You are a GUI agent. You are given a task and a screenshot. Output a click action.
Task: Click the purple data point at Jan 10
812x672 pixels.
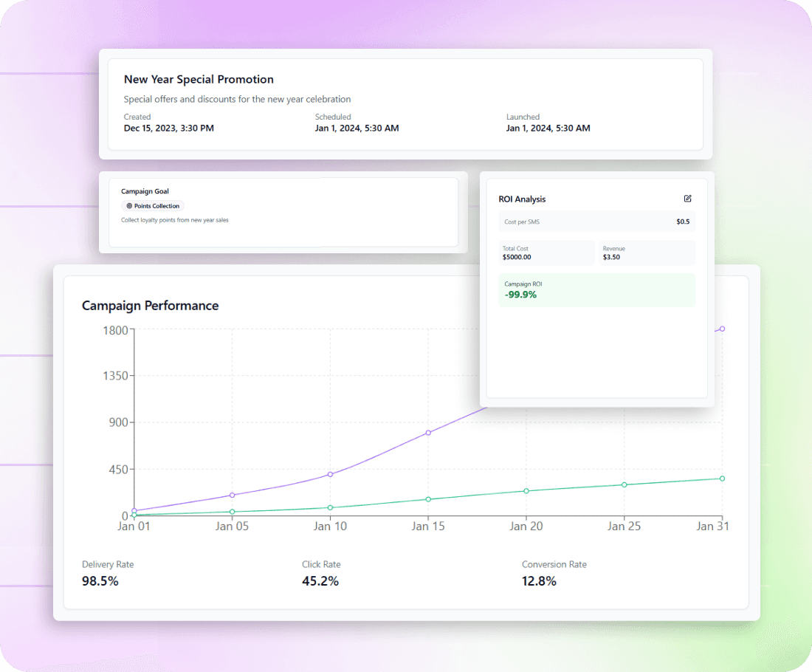pyautogui.click(x=331, y=474)
